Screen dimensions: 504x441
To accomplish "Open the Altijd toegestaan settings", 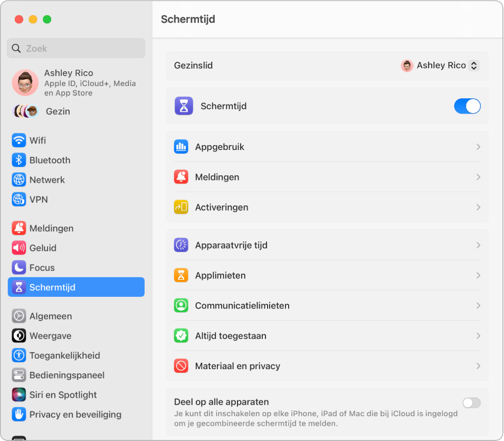I will (327, 335).
